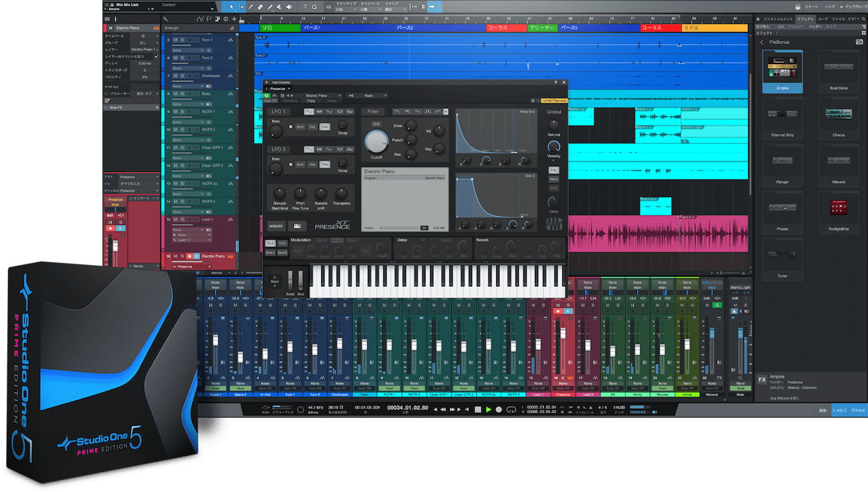Select the Range tool in the toolbar
This screenshot has height=492, width=868.
pos(241,7)
